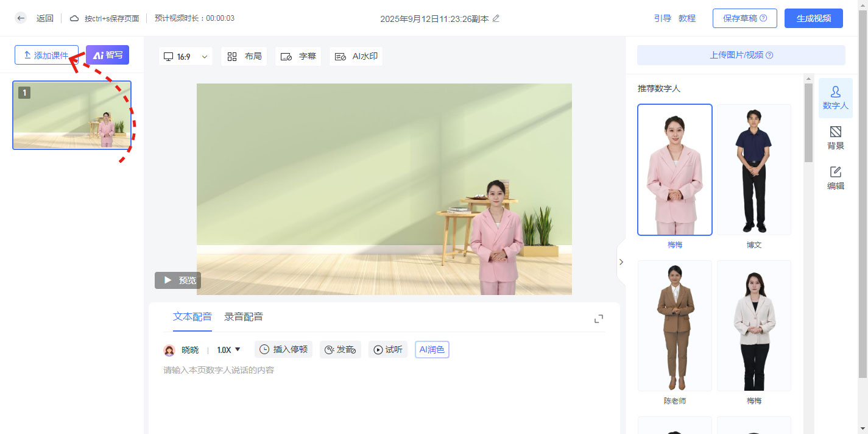Rename the project via pencil icon
Viewport: 868px width, 434px height.
(496, 19)
